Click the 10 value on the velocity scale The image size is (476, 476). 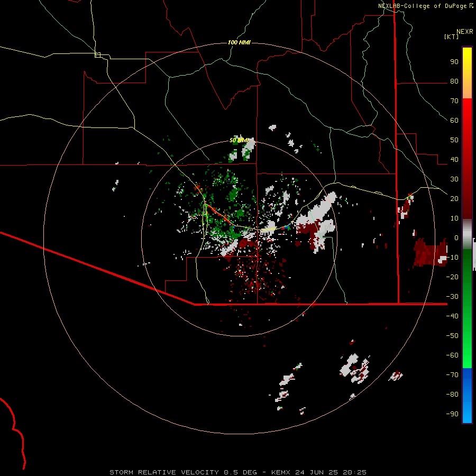pyautogui.click(x=454, y=218)
